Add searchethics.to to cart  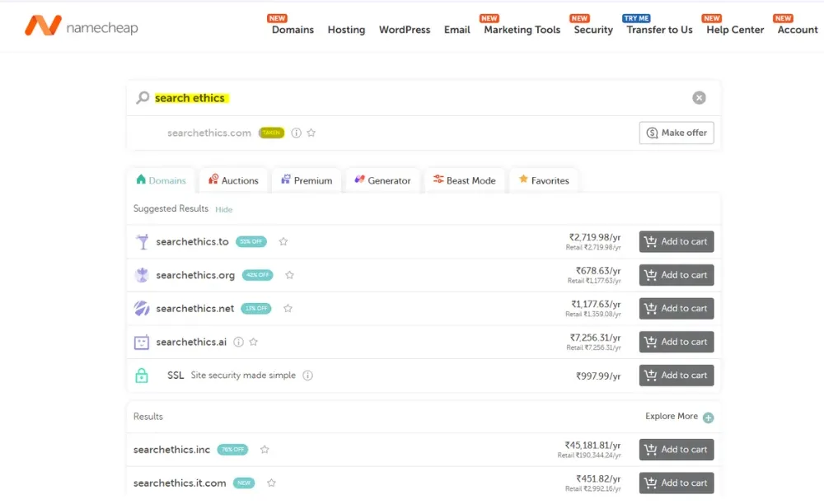pyautogui.click(x=676, y=241)
